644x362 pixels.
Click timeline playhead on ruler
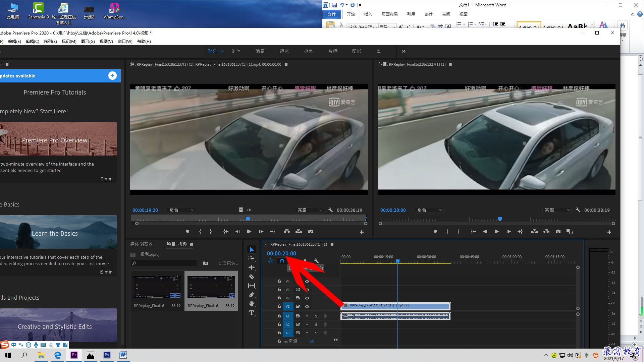(x=397, y=261)
